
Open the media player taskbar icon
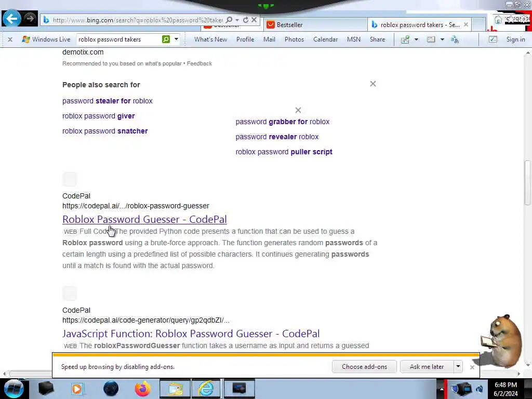77,389
